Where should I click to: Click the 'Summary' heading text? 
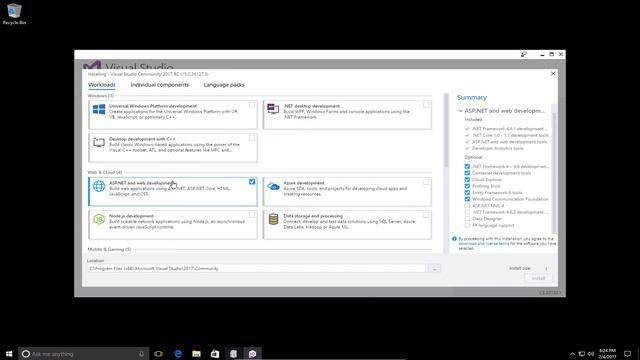click(x=472, y=98)
